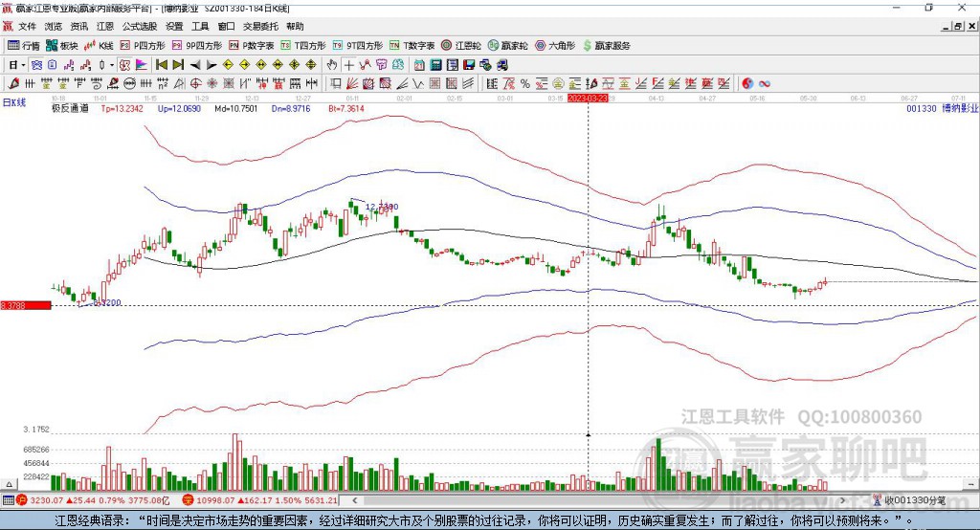This screenshot has width=980, height=530.
Task: Open the 江恩 menu
Action: [x=105, y=26]
